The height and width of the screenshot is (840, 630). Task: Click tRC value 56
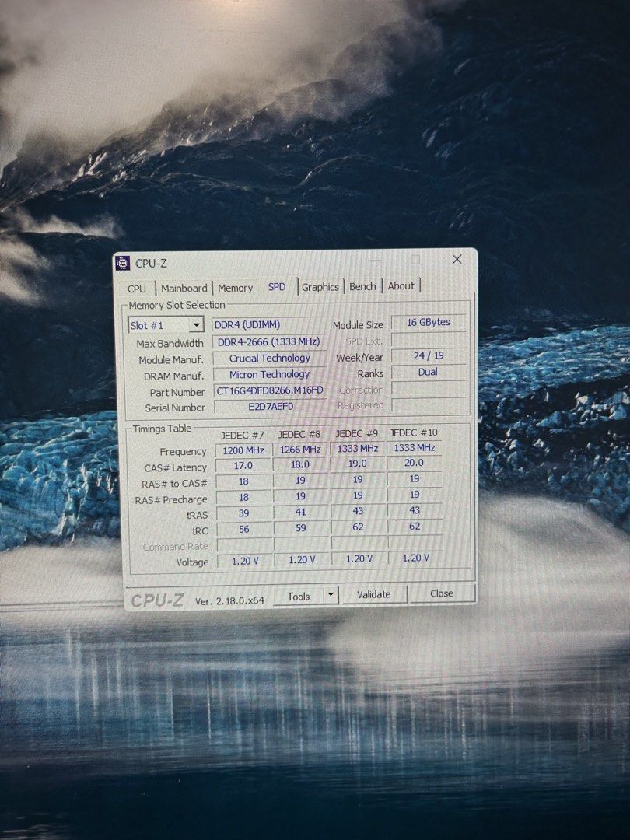click(x=244, y=530)
